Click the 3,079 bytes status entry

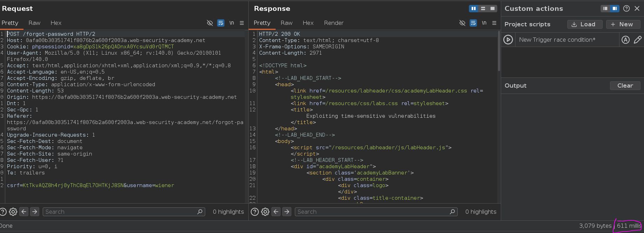pos(595,226)
